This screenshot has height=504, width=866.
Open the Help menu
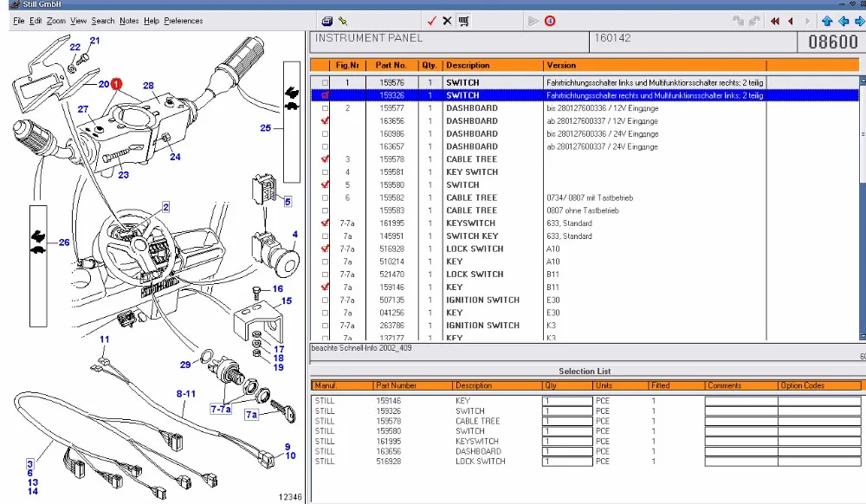(152, 21)
